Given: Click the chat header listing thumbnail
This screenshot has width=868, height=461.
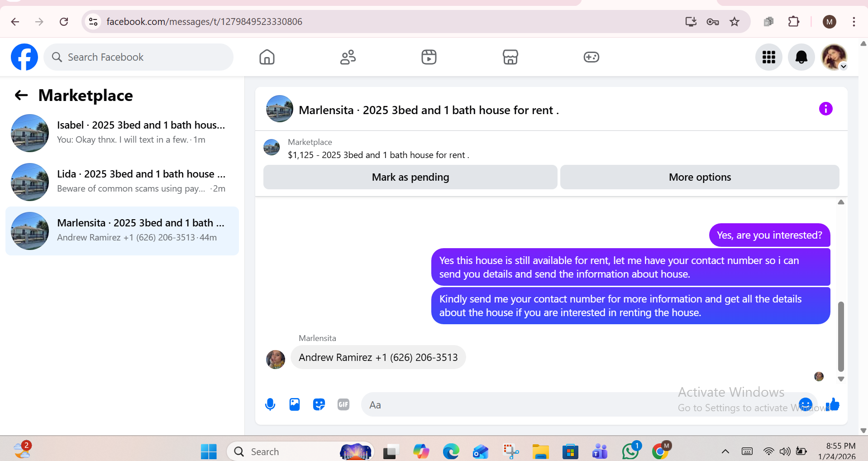Looking at the screenshot, I should (x=280, y=109).
